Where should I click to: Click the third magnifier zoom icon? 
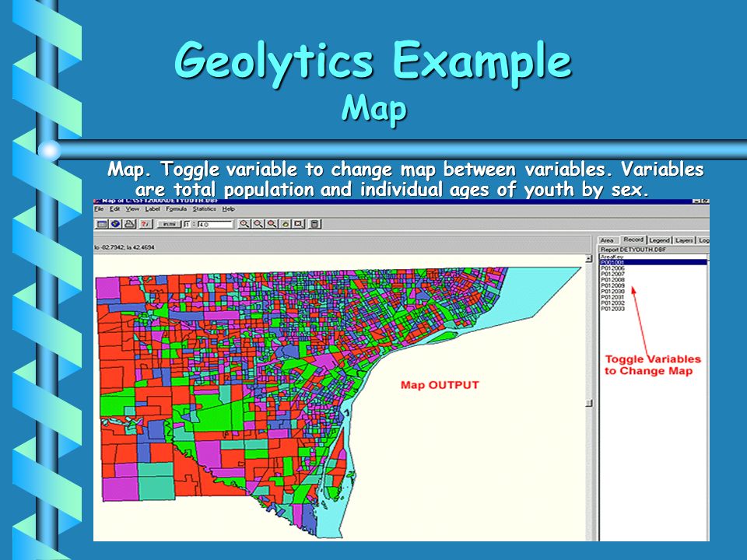pyautogui.click(x=271, y=224)
